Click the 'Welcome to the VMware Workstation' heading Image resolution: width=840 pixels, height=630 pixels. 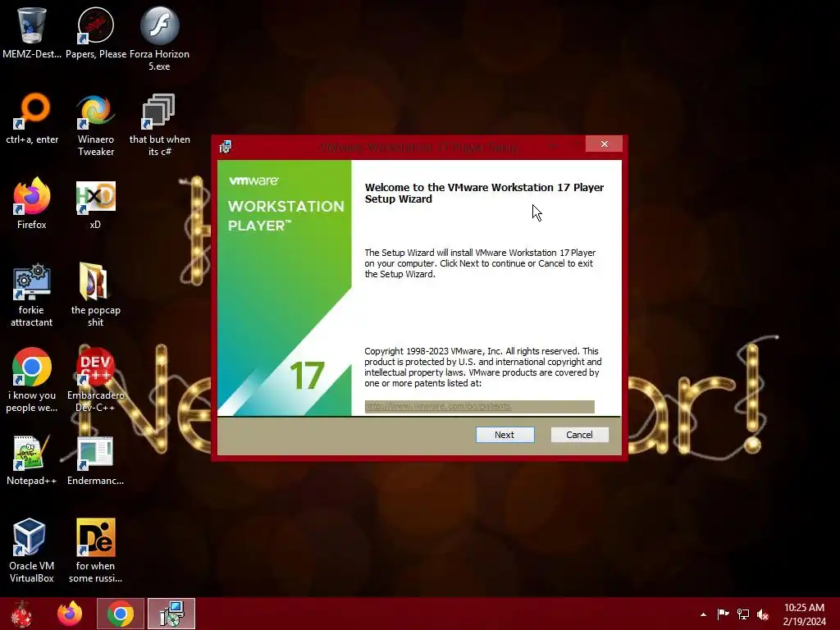click(x=484, y=193)
